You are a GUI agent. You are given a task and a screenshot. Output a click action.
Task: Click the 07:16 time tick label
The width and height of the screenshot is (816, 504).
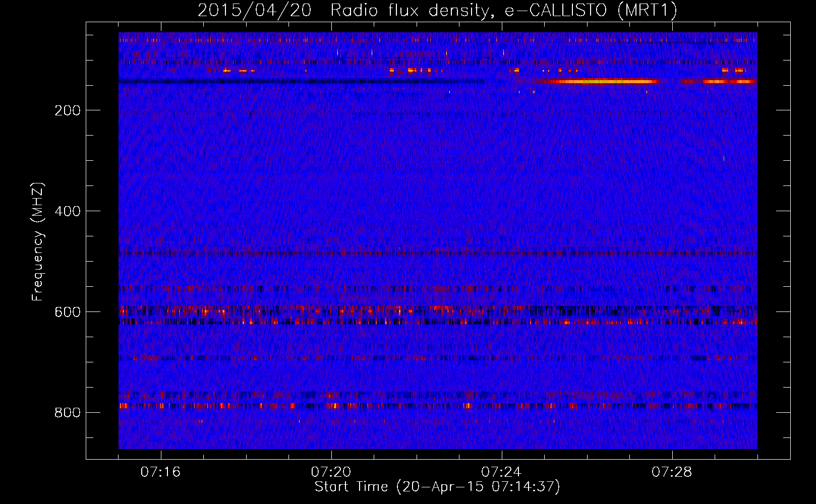(160, 472)
